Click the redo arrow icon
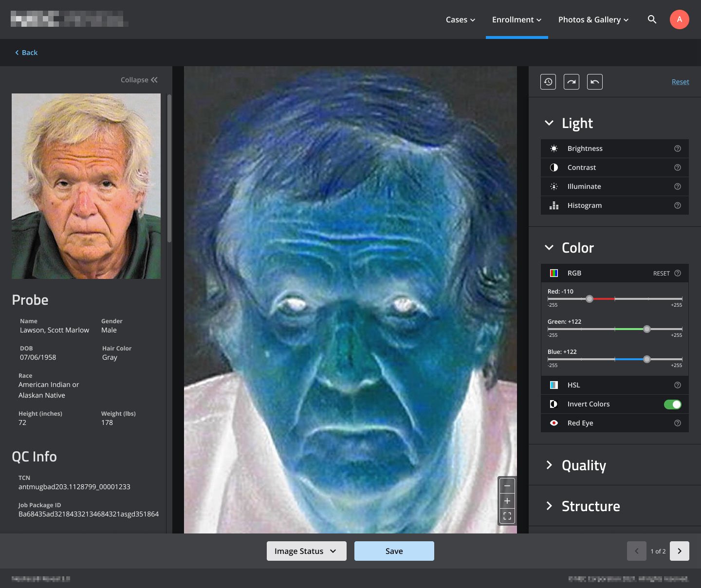This screenshot has width=701, height=588. click(572, 82)
